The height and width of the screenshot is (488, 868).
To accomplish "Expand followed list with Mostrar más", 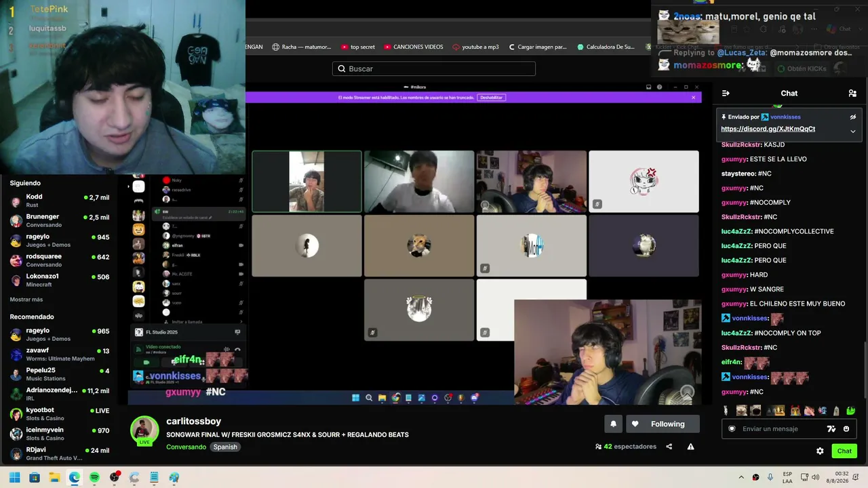I will tap(26, 300).
